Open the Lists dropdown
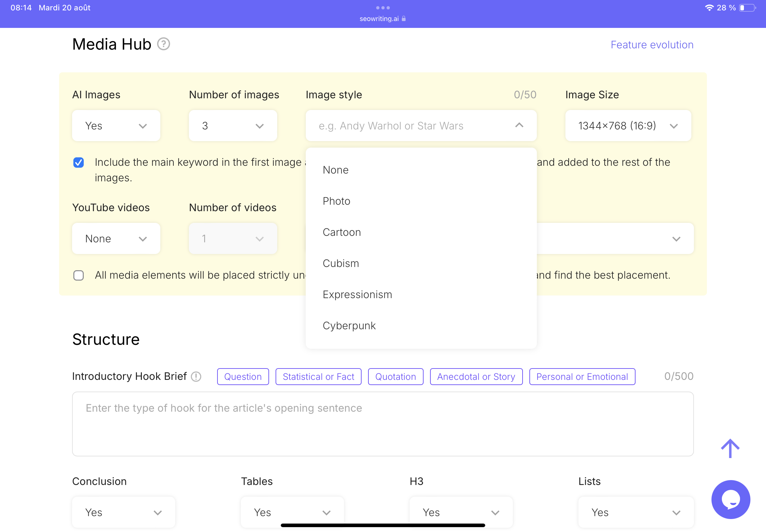This screenshot has width=766, height=532. 636,512
